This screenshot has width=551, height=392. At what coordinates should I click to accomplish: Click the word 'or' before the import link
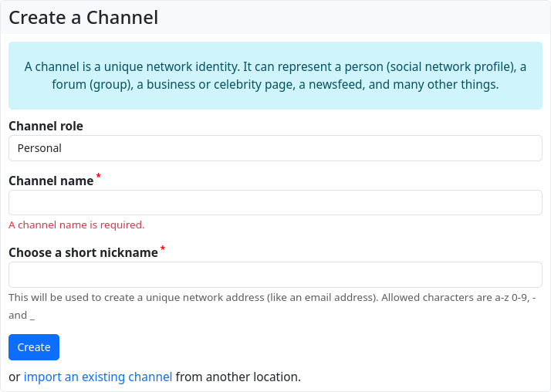coord(14,377)
